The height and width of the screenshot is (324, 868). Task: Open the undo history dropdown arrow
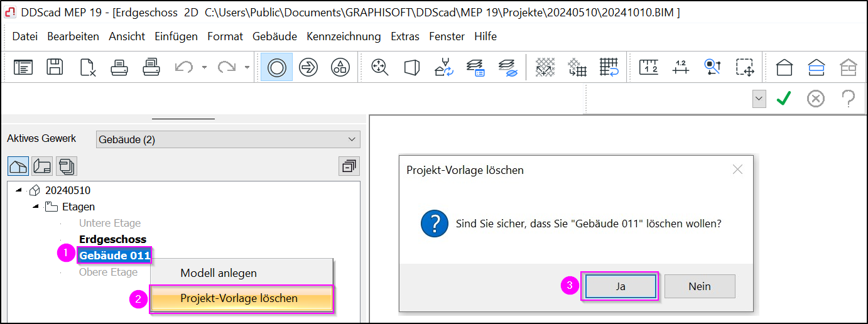pyautogui.click(x=204, y=67)
